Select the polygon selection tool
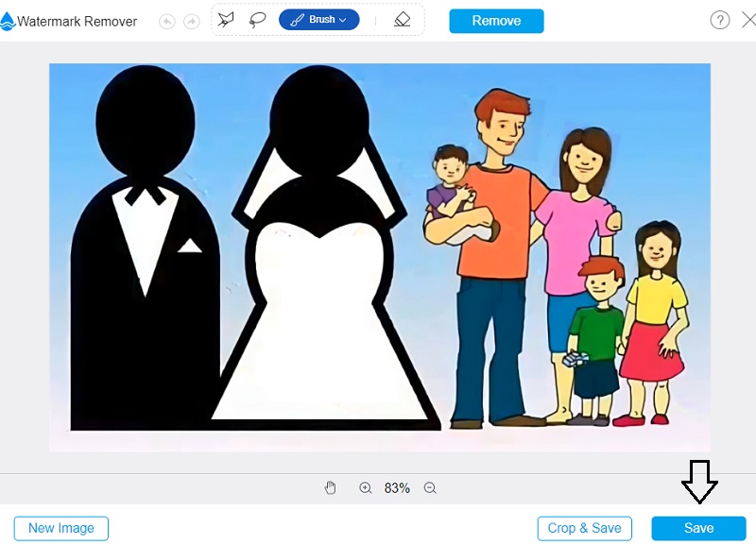Viewport: 756px width, 544px height. pos(227,18)
